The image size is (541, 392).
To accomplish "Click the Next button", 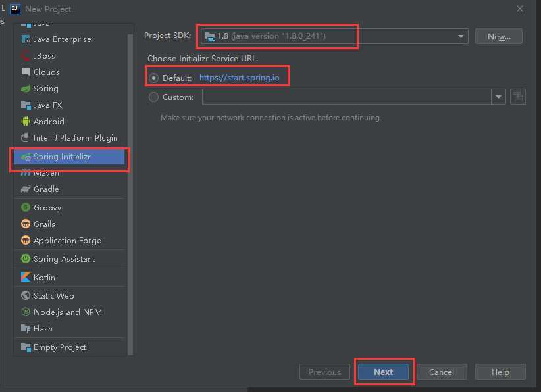I will tap(383, 372).
